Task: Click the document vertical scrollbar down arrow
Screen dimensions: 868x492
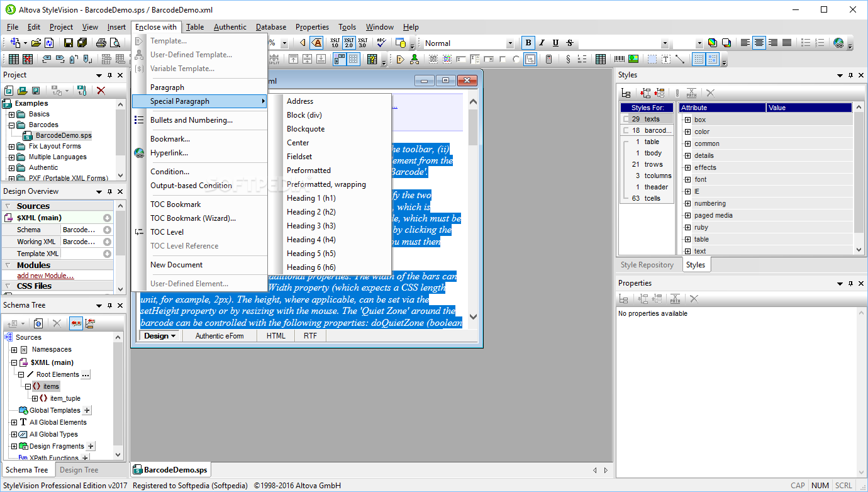Action: (x=474, y=317)
